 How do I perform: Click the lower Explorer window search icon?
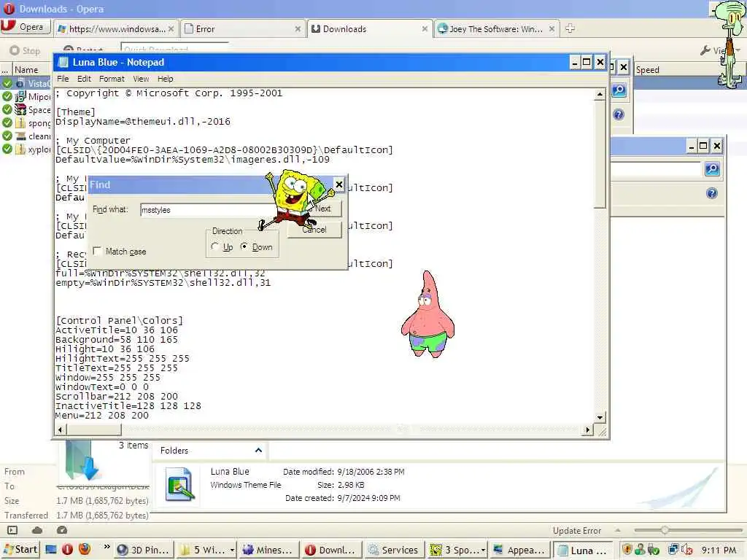712,169
